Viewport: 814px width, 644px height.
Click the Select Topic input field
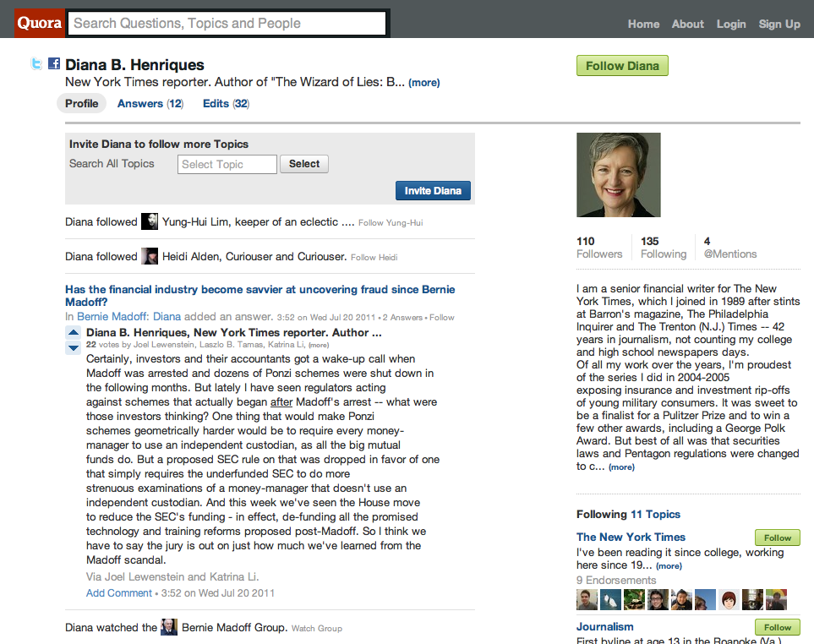tap(227, 164)
